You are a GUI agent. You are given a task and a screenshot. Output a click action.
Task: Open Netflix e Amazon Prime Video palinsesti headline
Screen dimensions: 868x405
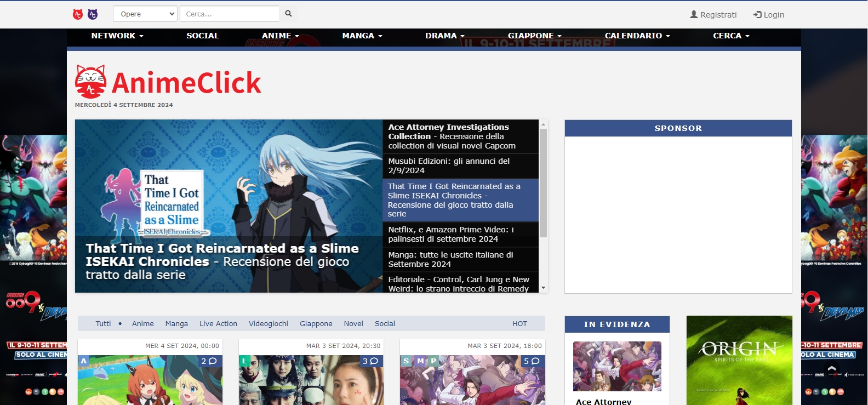(460, 234)
